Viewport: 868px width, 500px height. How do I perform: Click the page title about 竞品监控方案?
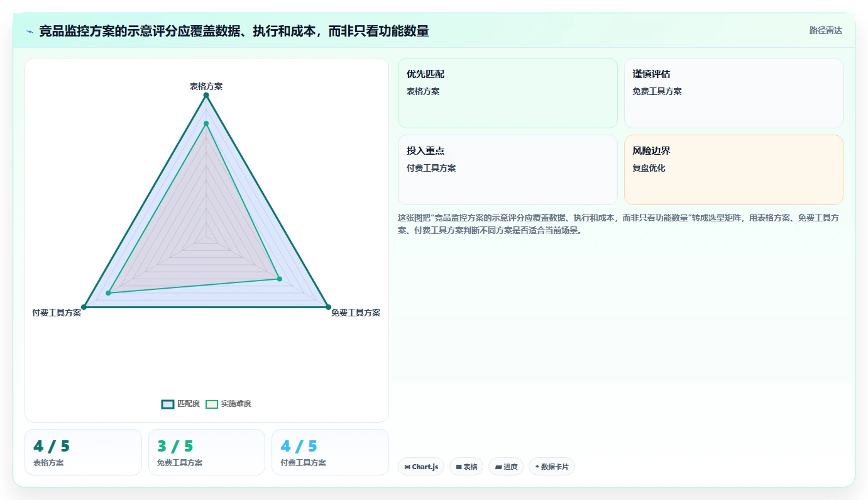pos(234,31)
